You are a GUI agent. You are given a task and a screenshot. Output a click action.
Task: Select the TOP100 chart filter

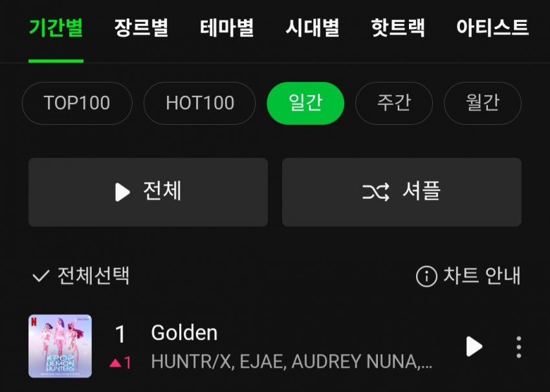coord(77,103)
